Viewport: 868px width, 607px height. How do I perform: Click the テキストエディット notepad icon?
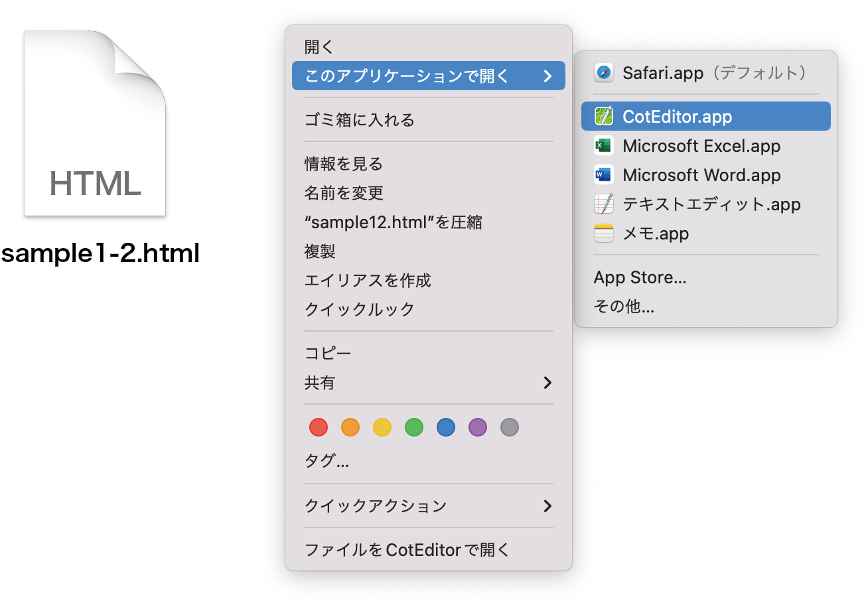click(x=604, y=204)
